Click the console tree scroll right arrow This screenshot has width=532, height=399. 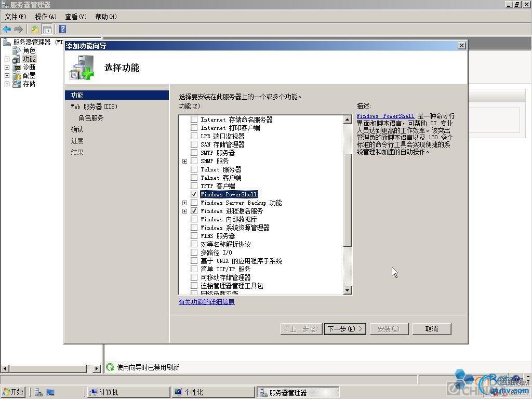[97, 368]
